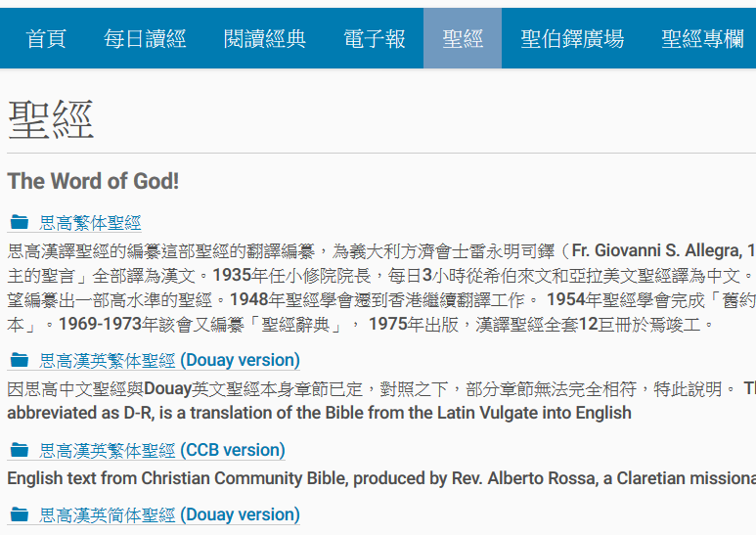The image size is (756, 535).
Task: Click folder icon beside 思高繁体聖經
Action: (x=20, y=222)
